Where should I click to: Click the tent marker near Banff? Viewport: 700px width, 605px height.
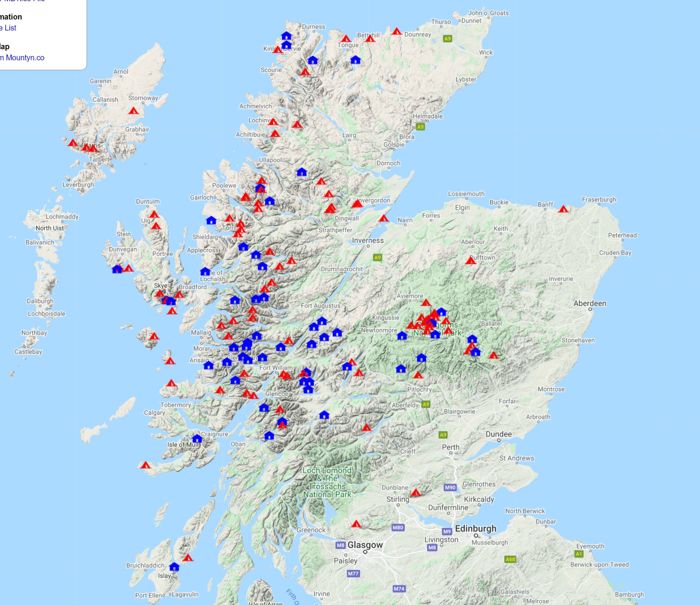(x=564, y=209)
